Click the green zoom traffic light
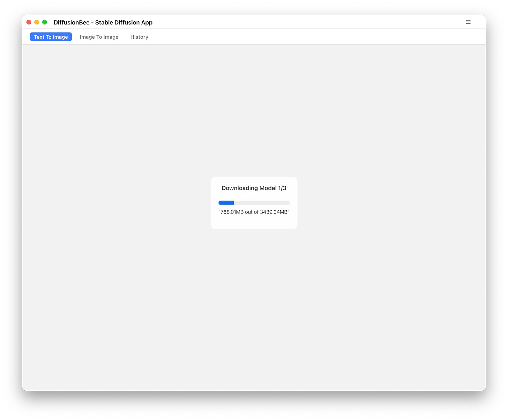Screen dimensions: 508x420 point(45,22)
